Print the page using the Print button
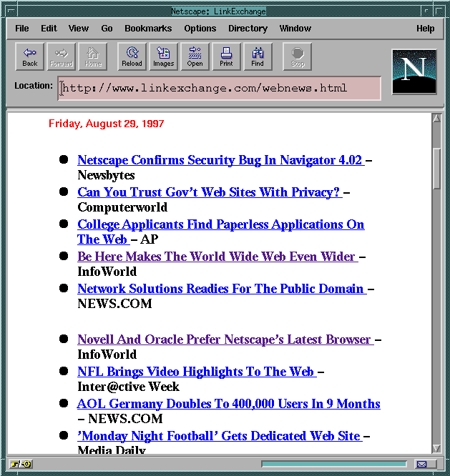This screenshot has width=450, height=476. click(x=226, y=56)
